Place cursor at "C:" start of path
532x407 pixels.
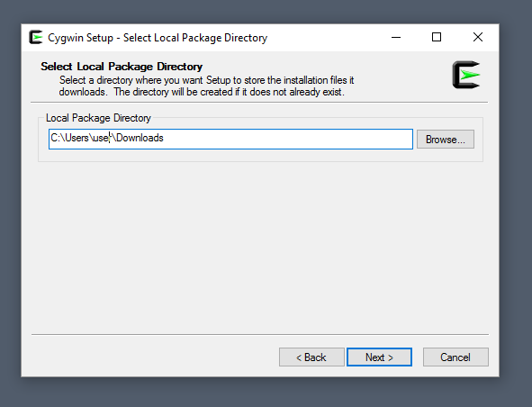tap(55, 138)
